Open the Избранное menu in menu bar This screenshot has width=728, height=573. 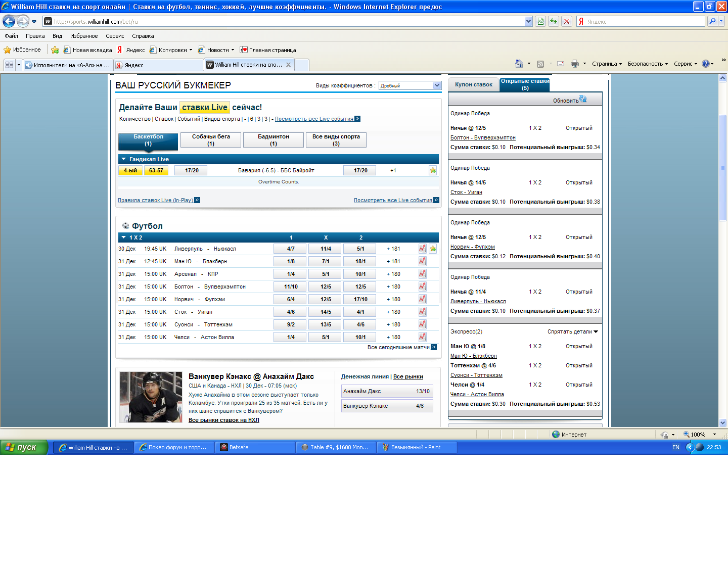point(84,36)
